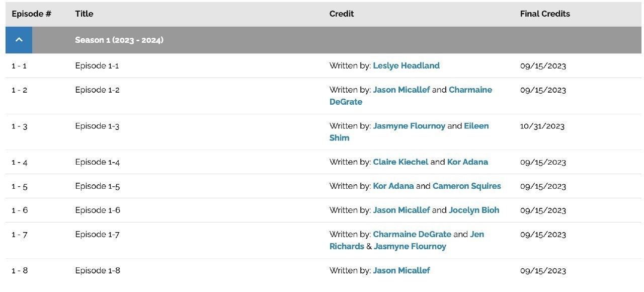The image size is (644, 292).
Task: Click the Episode # column header
Action: click(x=31, y=14)
